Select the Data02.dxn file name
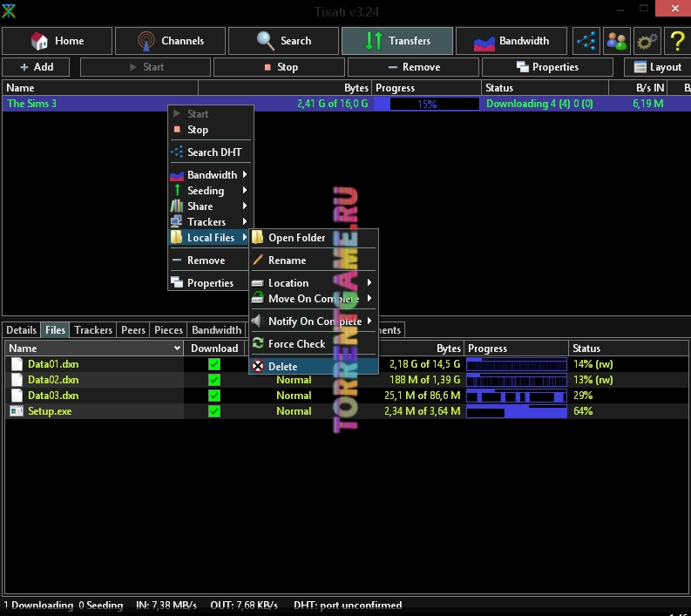Viewport: 691px width, 616px height. (53, 380)
